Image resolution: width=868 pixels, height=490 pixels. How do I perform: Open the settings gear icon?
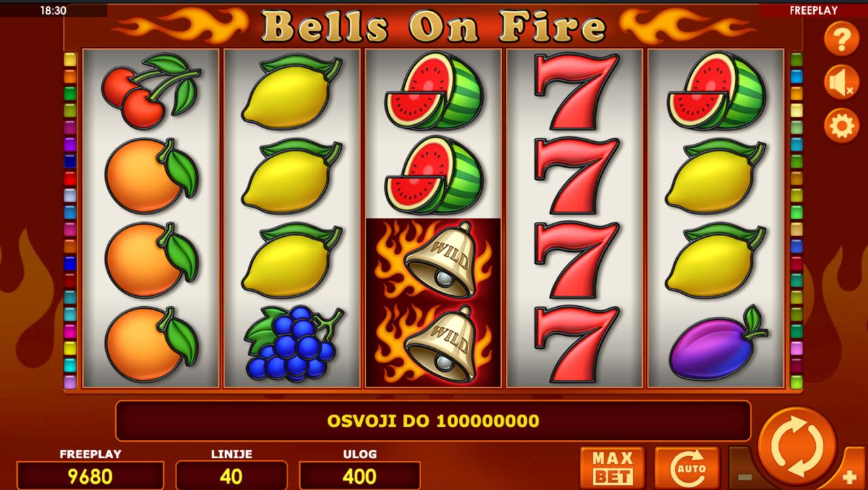point(842,126)
